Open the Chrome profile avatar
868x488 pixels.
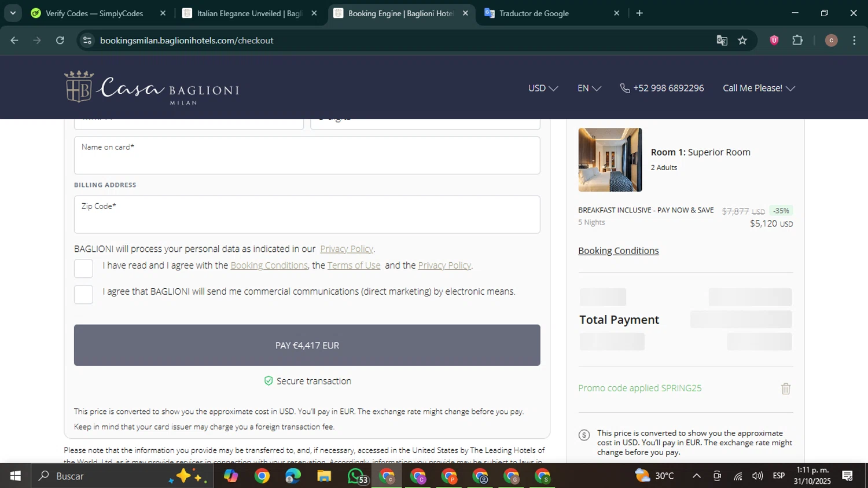pos(831,40)
